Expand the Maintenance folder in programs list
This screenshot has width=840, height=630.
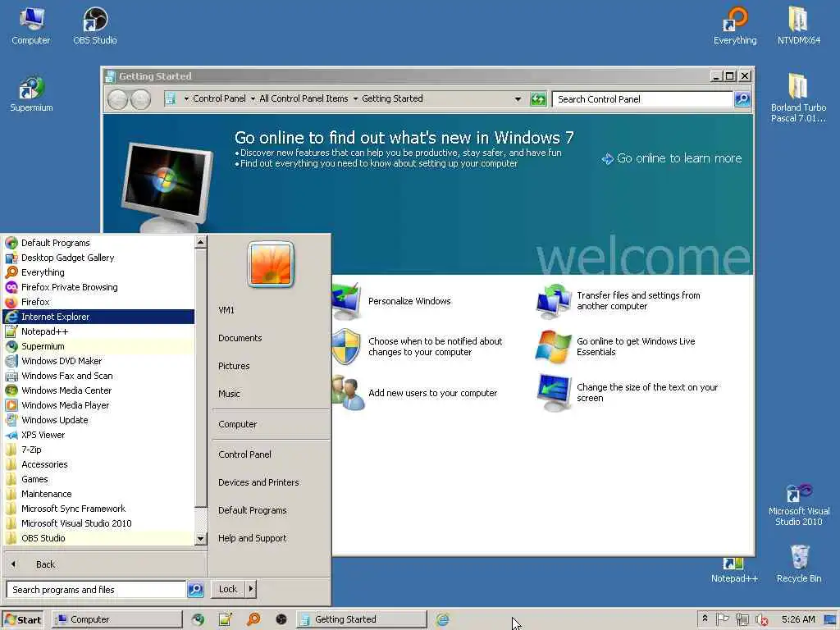pos(98,494)
